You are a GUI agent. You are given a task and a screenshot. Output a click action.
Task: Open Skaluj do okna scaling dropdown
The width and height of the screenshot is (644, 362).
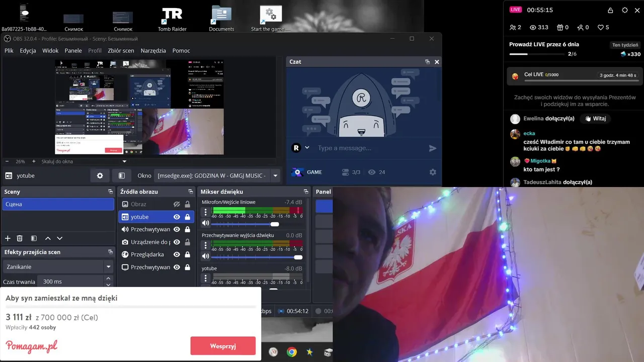(x=84, y=161)
